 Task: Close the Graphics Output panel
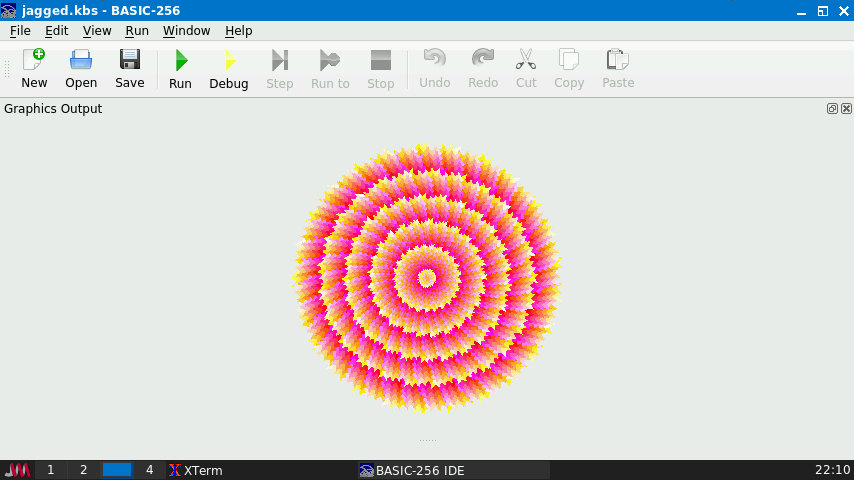(x=846, y=108)
